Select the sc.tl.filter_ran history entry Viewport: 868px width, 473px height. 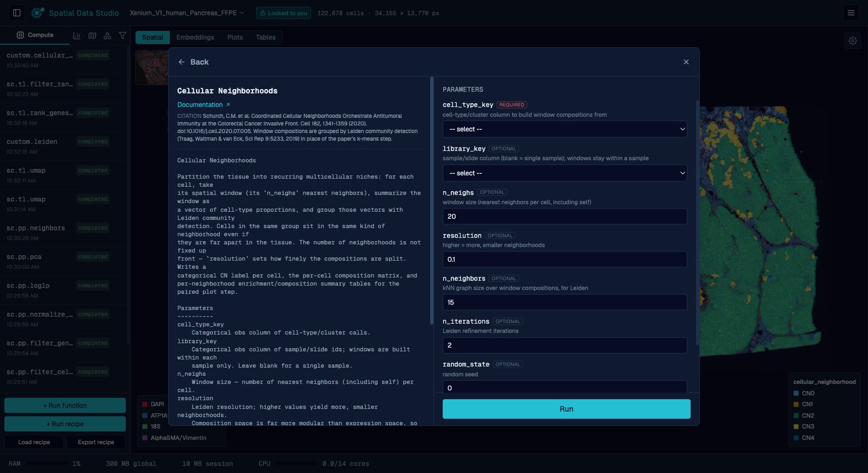pyautogui.click(x=63, y=89)
